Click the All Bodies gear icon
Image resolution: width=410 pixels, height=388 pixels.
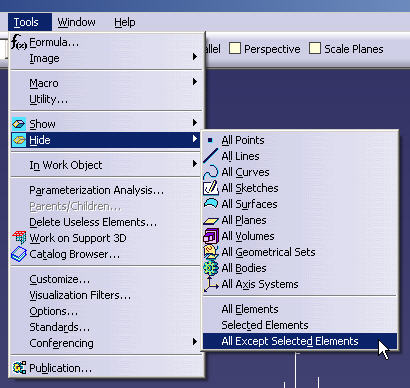pyautogui.click(x=211, y=268)
